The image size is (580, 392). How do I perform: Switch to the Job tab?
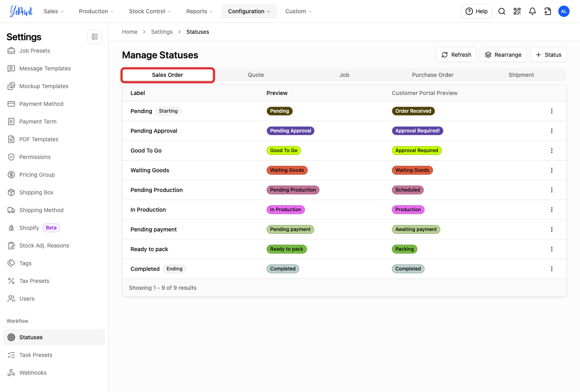pos(344,75)
